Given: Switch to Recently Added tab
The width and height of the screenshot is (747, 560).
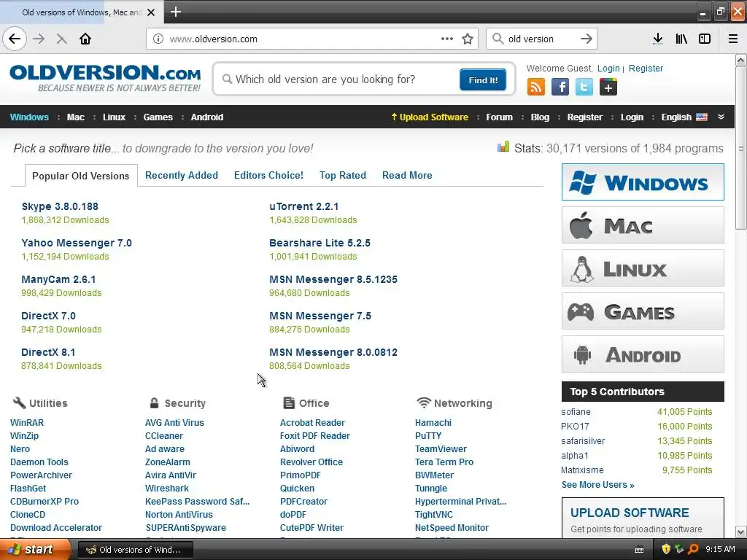Looking at the screenshot, I should [x=182, y=175].
